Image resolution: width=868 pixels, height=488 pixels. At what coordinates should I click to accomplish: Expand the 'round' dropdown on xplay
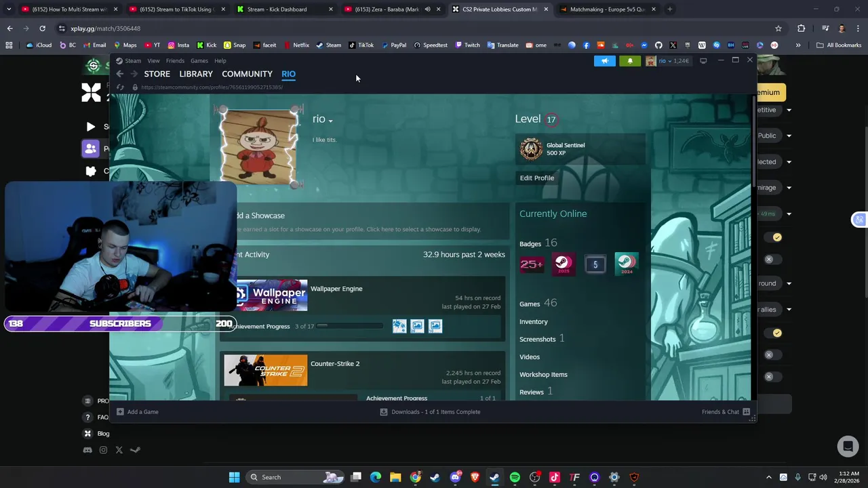[789, 283]
